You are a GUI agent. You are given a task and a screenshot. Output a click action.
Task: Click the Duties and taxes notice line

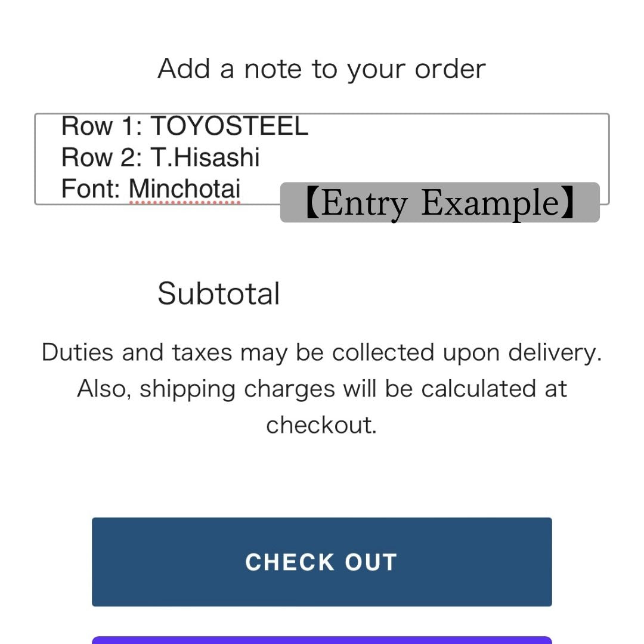pos(321,352)
